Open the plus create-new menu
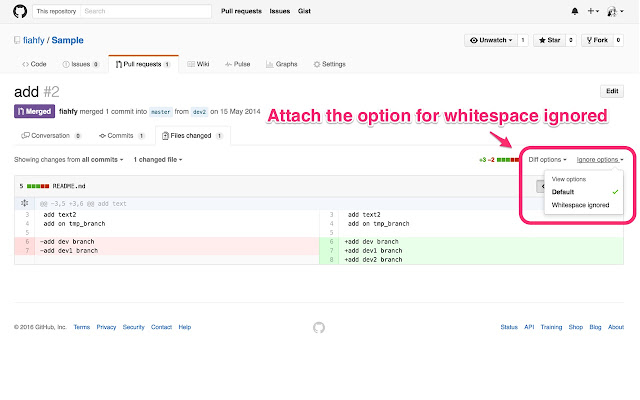 coord(593,11)
